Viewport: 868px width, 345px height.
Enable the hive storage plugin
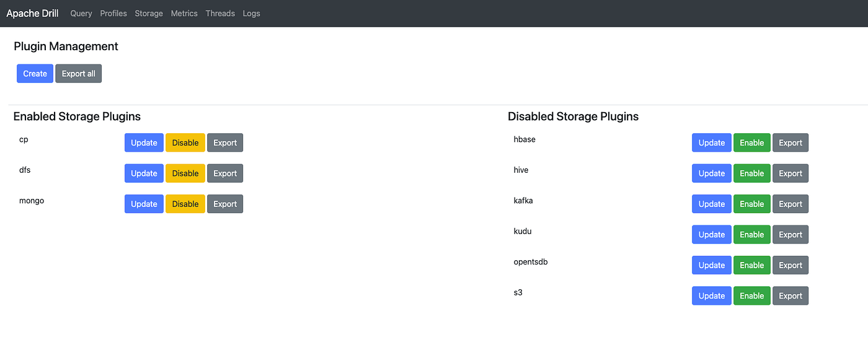(751, 173)
